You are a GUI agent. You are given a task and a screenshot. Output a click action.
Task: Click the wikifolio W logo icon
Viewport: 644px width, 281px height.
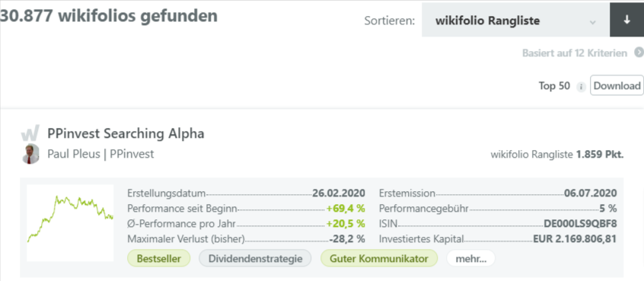(30, 133)
